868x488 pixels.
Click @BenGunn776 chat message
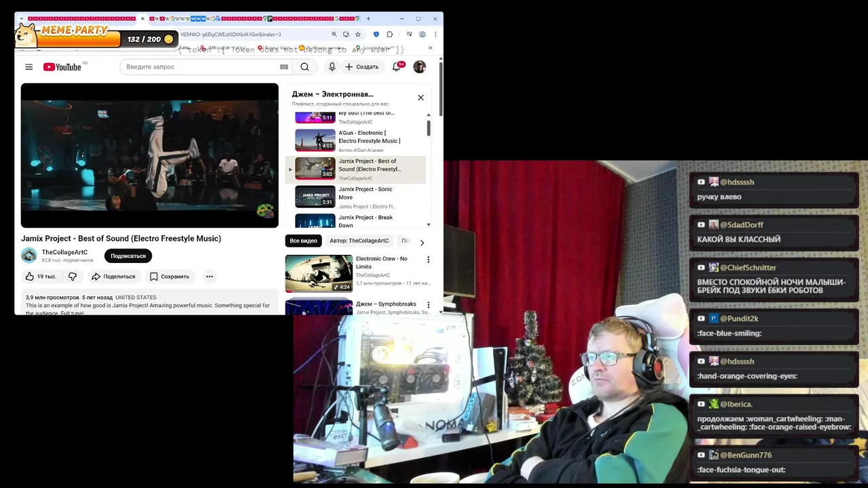(774, 462)
